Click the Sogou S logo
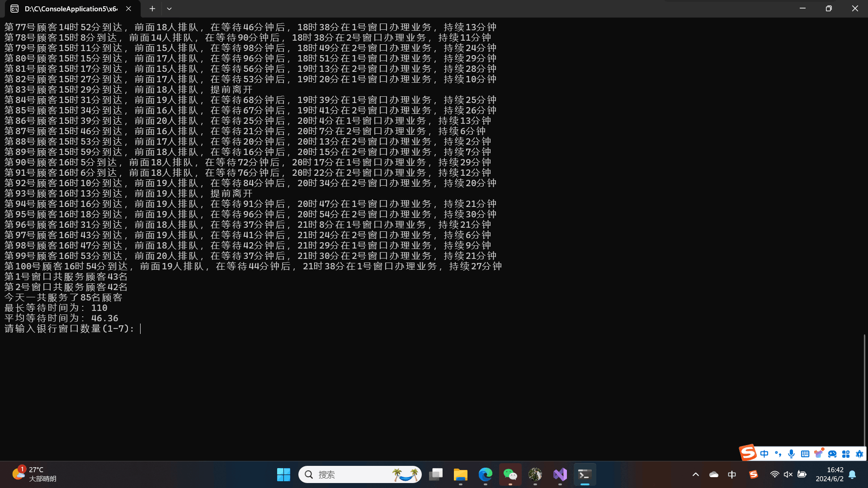 point(748,454)
